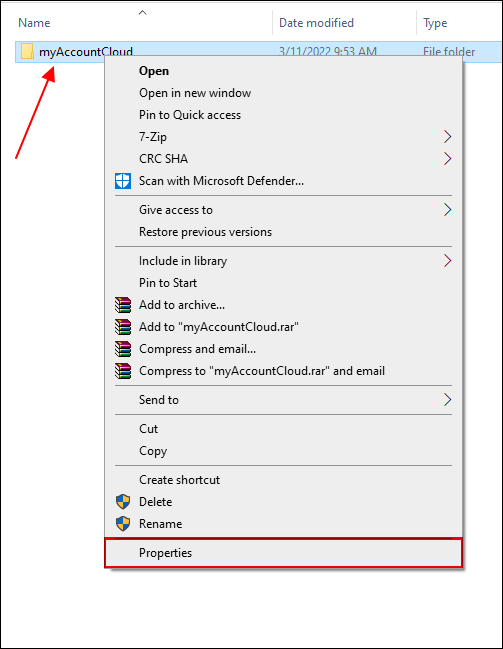Expand the 7-Zip submenu arrow

coord(448,137)
